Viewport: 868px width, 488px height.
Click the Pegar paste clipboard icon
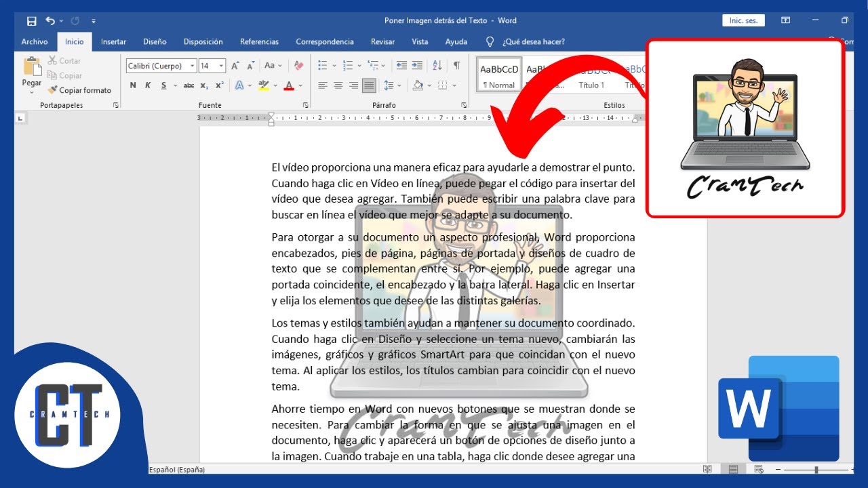pos(32,67)
